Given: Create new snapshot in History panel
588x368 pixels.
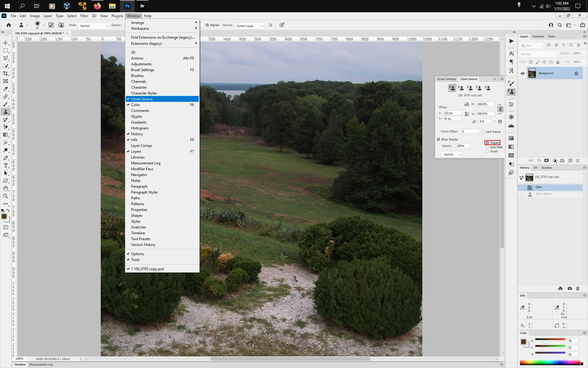Looking at the screenshot, I should coord(569,289).
